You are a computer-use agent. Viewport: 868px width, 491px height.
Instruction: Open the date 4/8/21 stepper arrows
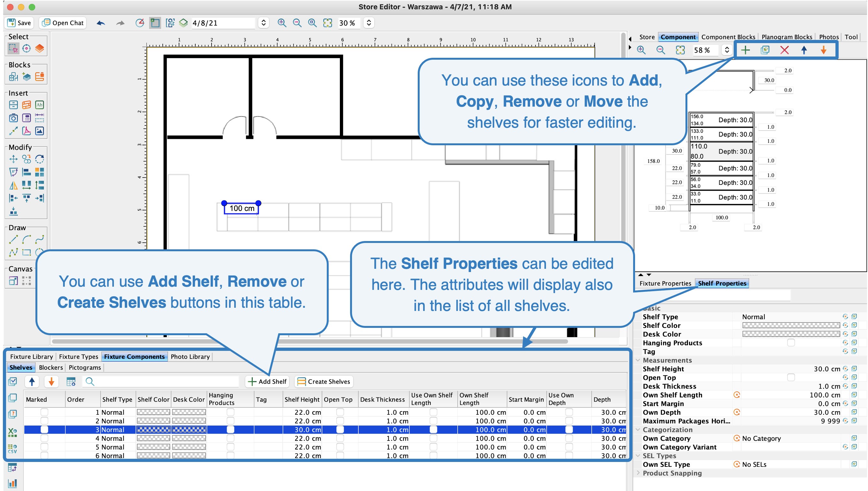coord(264,23)
